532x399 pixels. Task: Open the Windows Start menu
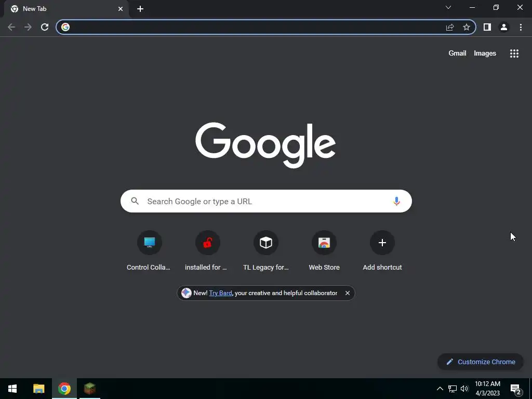click(x=12, y=389)
